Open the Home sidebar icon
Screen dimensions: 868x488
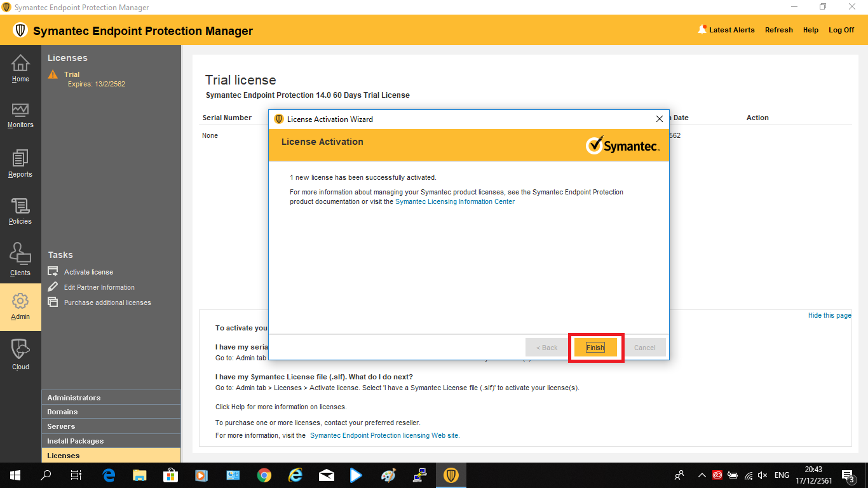[x=20, y=68]
